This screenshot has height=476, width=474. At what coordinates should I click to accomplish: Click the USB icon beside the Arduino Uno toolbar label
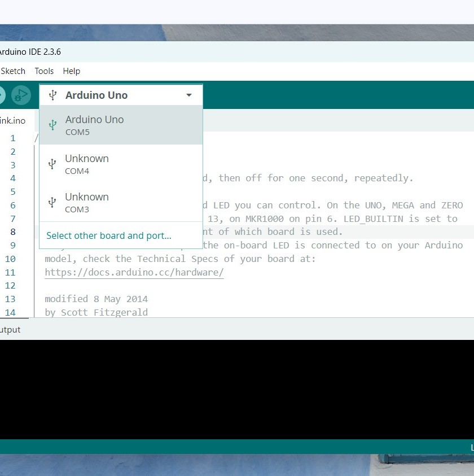52,95
